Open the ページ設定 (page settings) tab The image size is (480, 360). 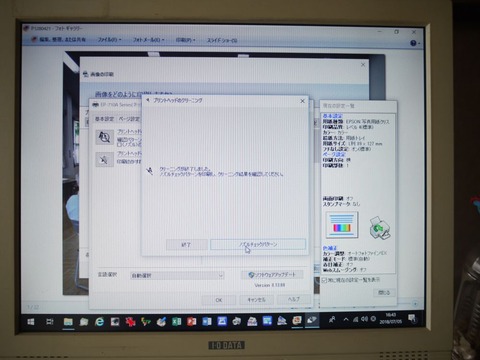pyautogui.click(x=129, y=119)
